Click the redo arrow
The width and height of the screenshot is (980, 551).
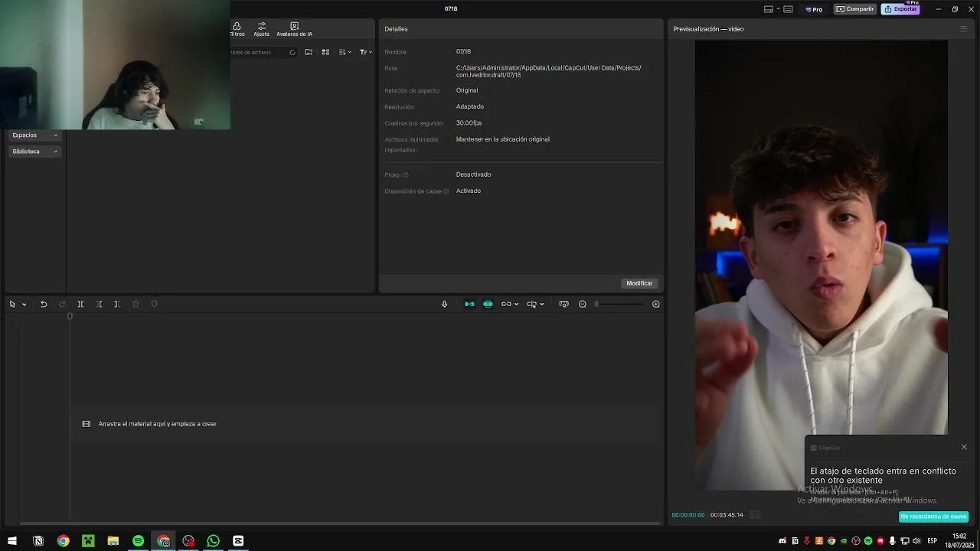coord(62,304)
